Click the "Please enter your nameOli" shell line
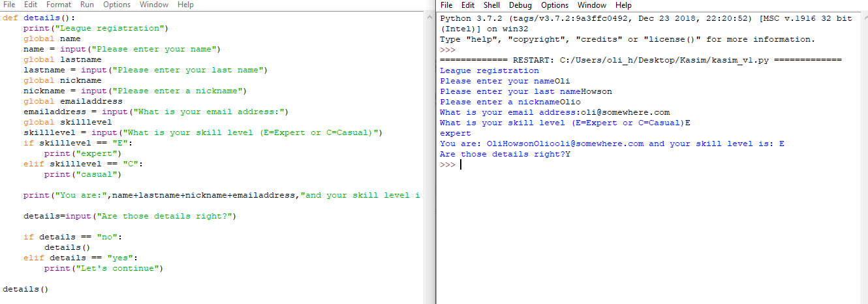Viewport: 868px width, 304px height. [505, 82]
